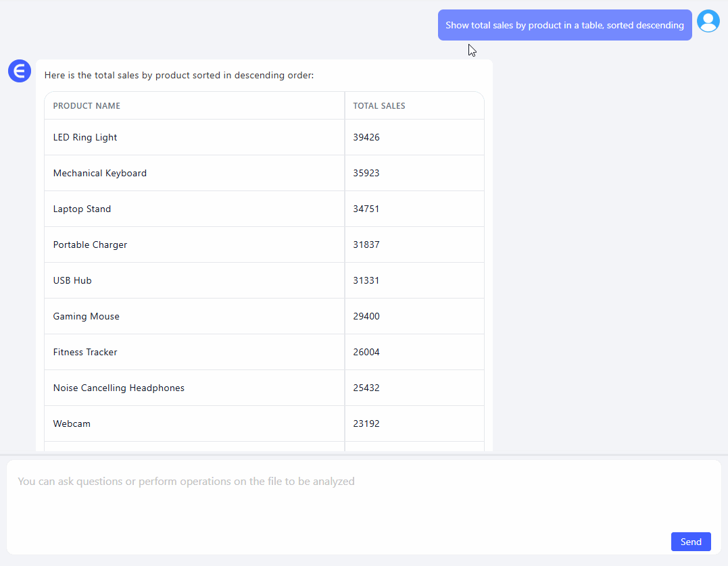Click the Fitness Tracker cell

[x=85, y=352]
